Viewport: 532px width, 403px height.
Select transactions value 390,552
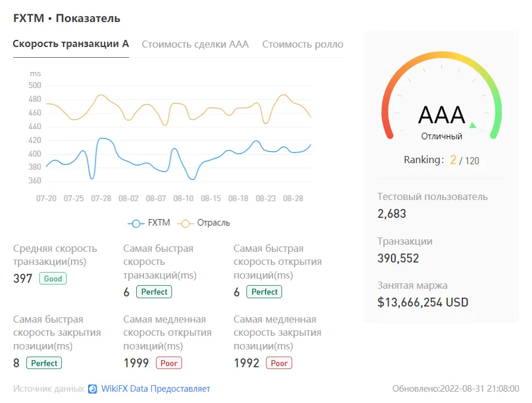pos(398,258)
